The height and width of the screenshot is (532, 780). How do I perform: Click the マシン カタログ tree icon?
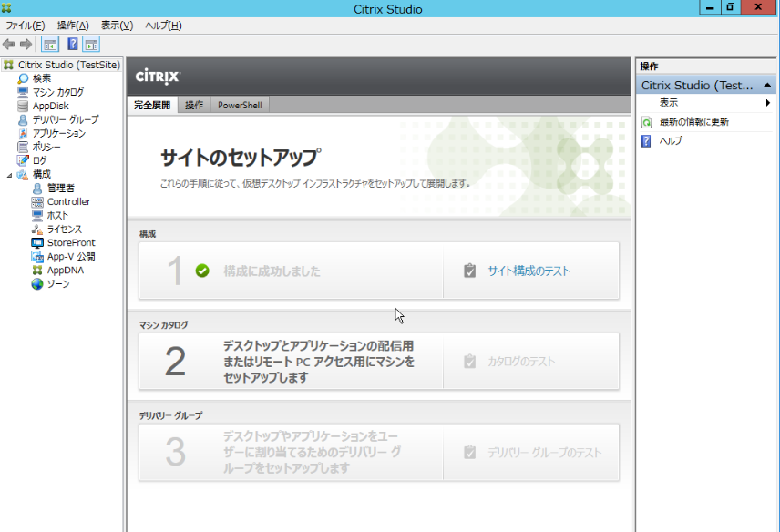pyautogui.click(x=23, y=92)
